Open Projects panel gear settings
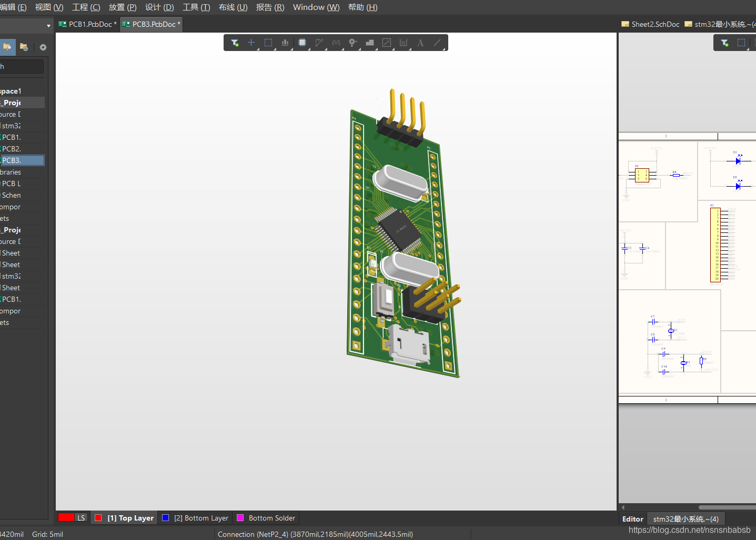 pos(43,47)
